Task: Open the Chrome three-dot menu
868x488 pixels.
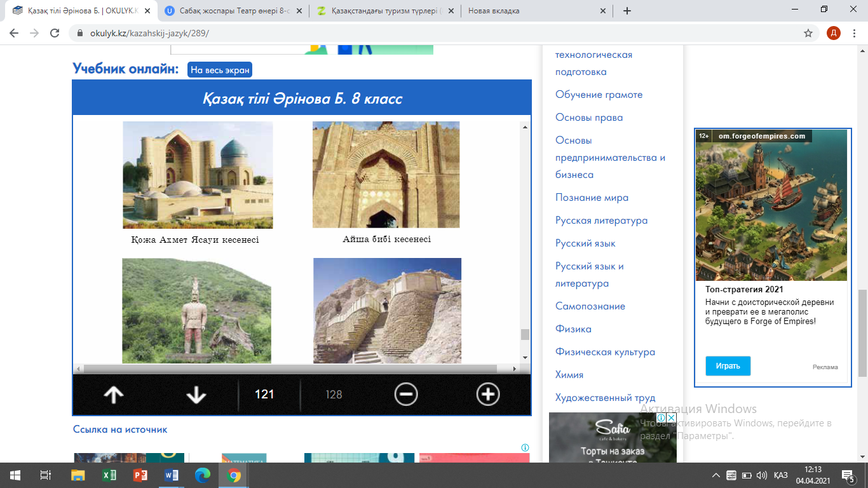Action: coord(855,33)
